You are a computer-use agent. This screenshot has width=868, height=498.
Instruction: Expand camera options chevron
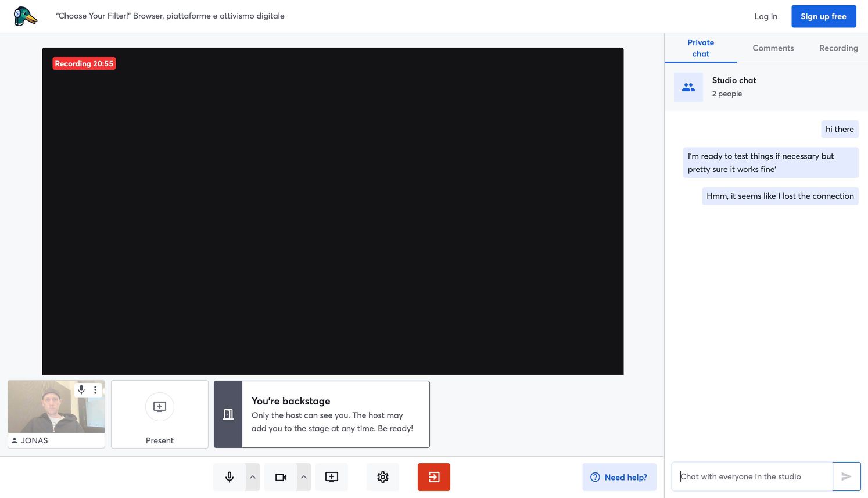304,477
